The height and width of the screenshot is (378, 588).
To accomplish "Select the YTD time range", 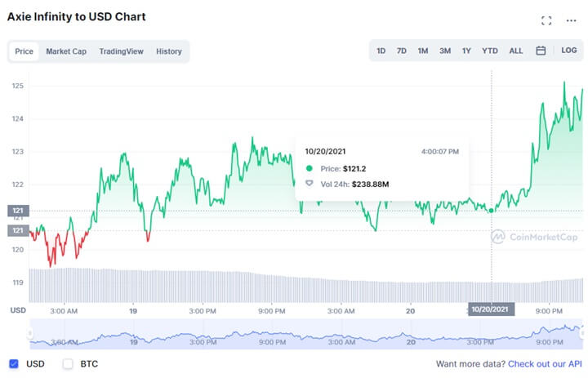I will pyautogui.click(x=489, y=51).
